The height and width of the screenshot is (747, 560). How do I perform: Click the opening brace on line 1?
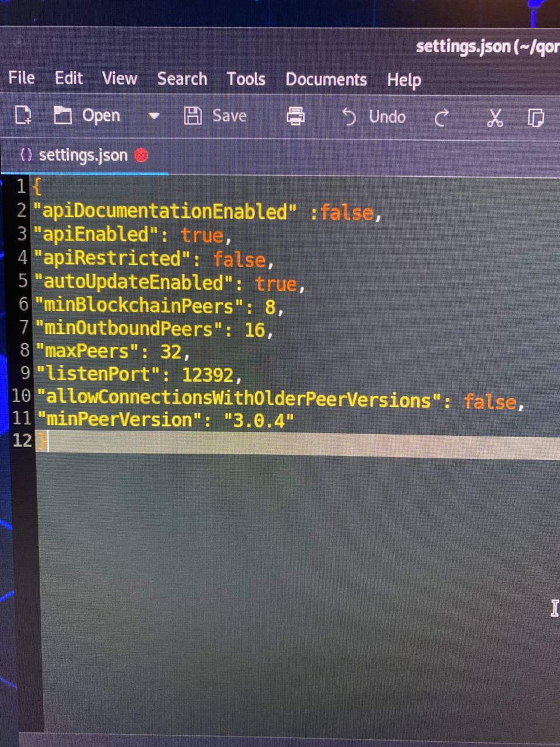click(37, 187)
